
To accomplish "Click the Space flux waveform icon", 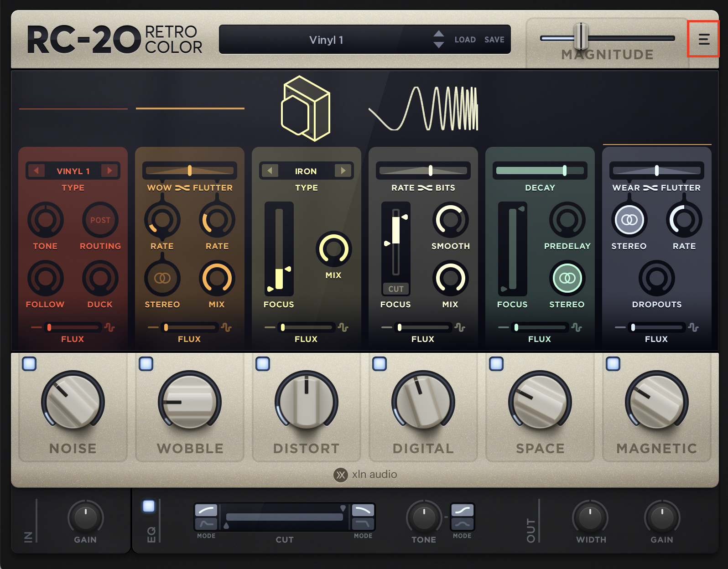I will point(577,327).
